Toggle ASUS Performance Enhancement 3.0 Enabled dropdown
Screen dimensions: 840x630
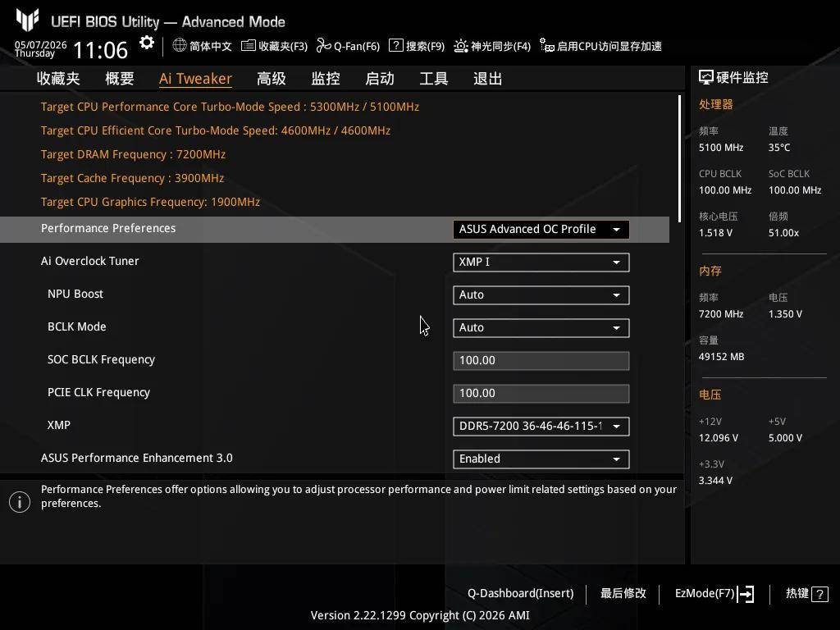[541, 459]
